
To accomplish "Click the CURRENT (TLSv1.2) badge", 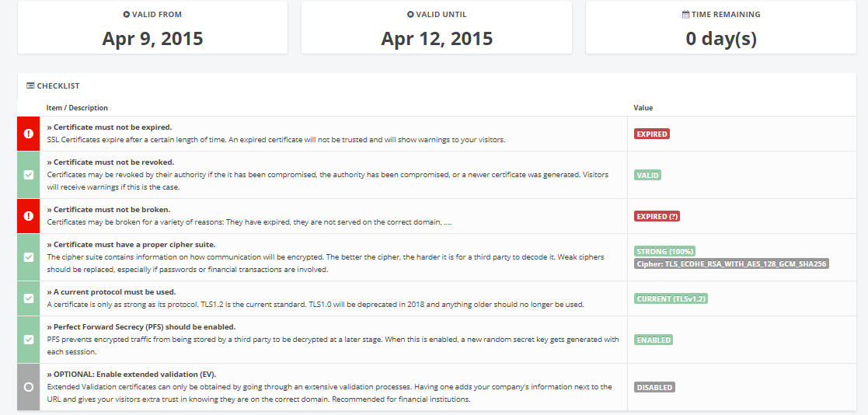I will click(671, 298).
